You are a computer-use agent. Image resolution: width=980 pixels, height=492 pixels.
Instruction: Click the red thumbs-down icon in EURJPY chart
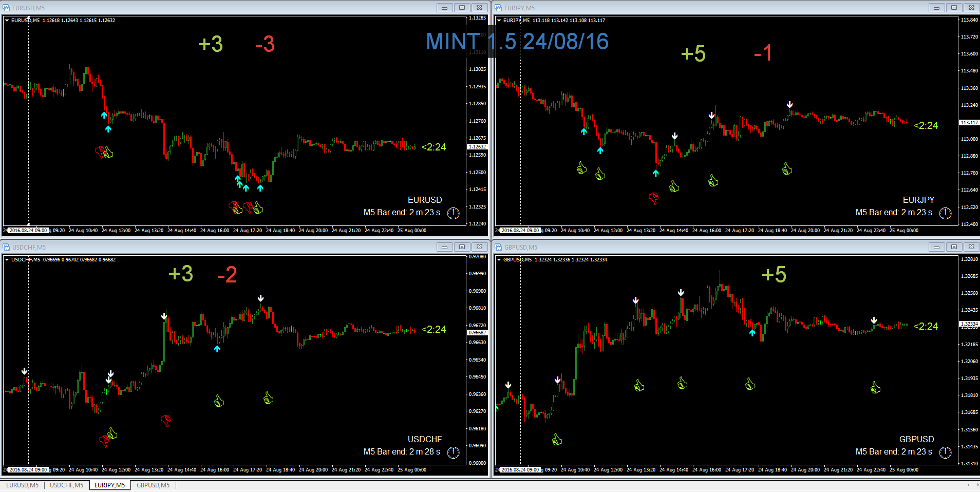[653, 198]
